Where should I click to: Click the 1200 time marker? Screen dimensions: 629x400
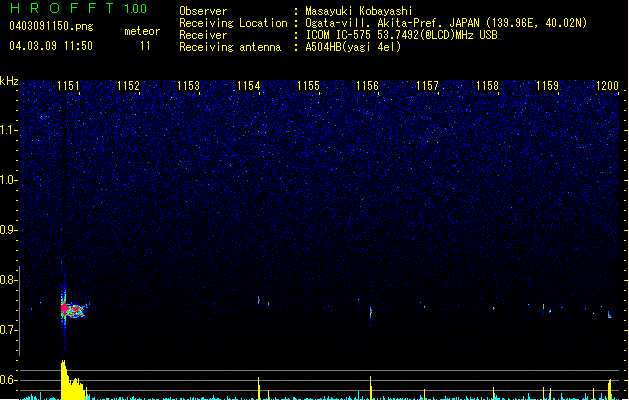(x=607, y=86)
